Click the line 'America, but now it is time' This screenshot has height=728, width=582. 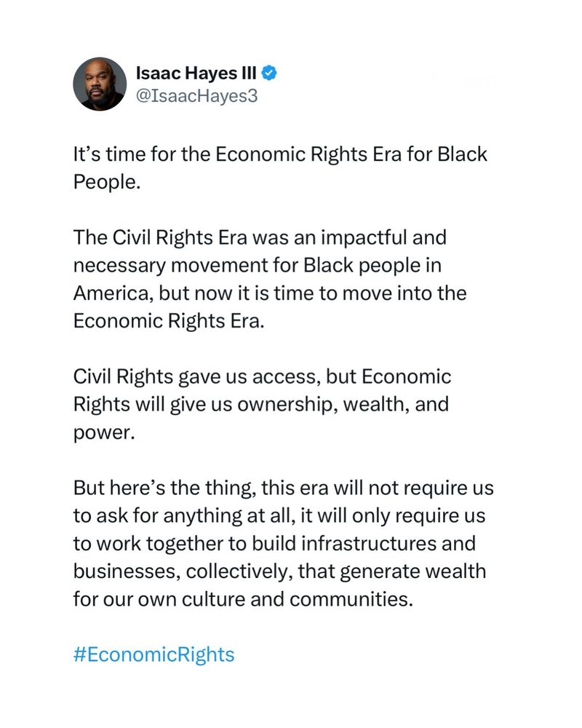pyautogui.click(x=270, y=293)
